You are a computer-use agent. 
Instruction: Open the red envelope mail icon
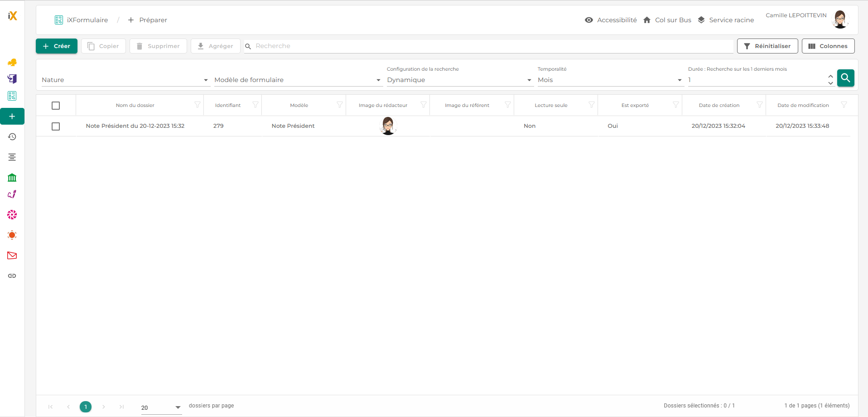(12, 256)
